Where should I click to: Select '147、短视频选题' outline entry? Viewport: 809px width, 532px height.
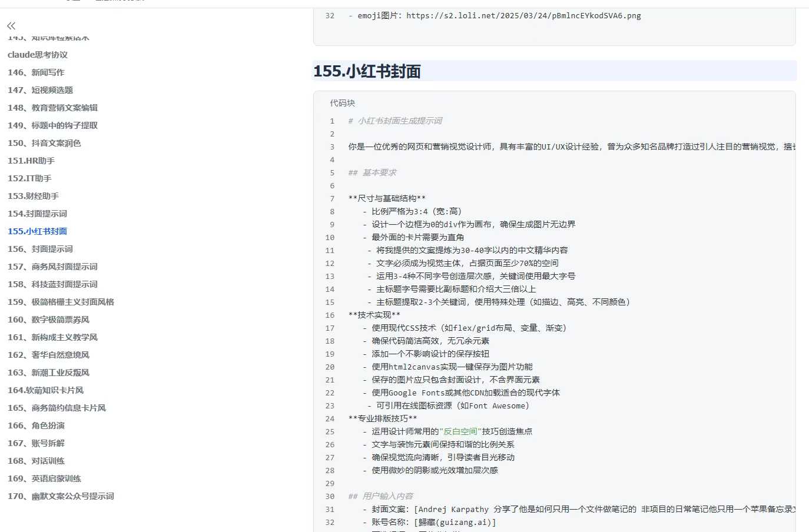40,90
